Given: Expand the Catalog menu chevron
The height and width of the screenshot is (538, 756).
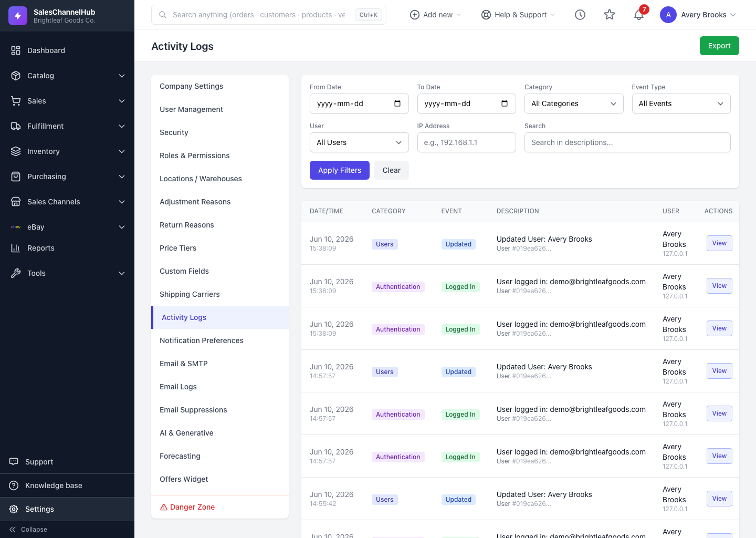Looking at the screenshot, I should point(122,76).
